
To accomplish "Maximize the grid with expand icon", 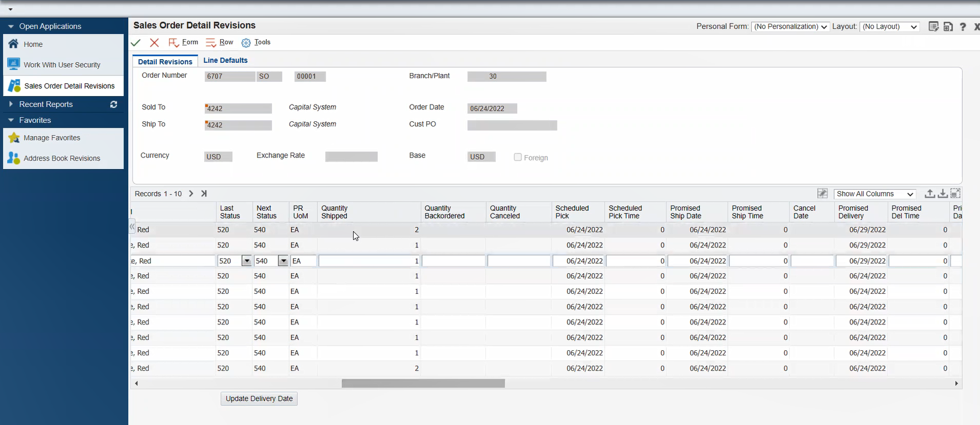I will [955, 194].
